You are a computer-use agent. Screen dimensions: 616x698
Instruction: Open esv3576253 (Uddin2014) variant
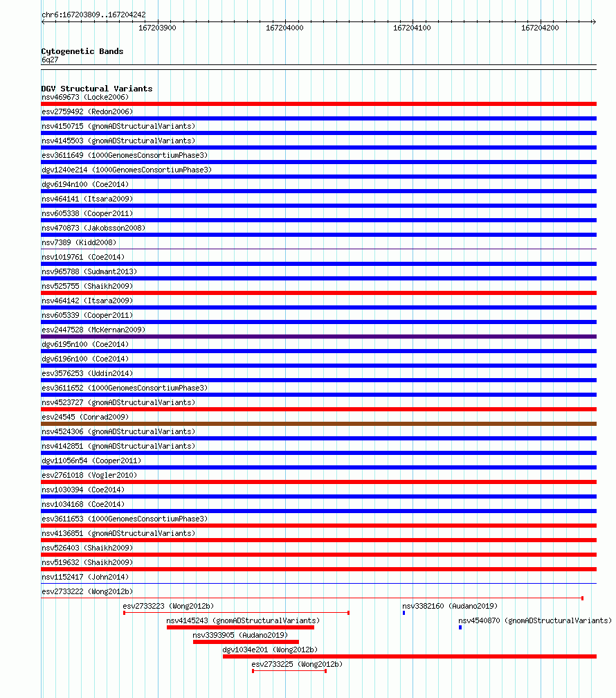point(87,373)
